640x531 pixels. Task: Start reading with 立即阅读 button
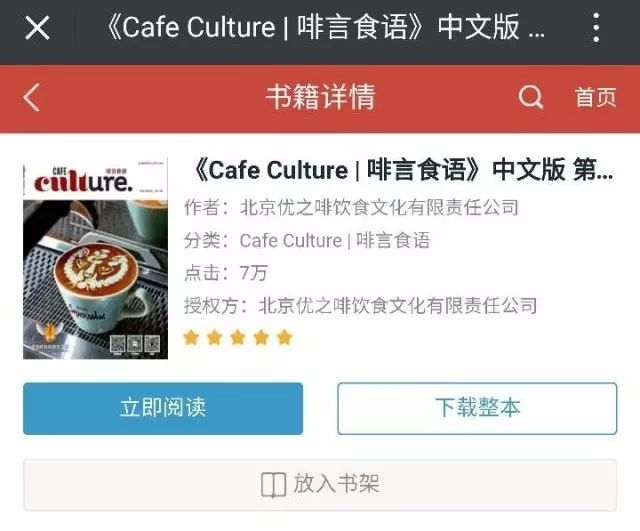163,408
